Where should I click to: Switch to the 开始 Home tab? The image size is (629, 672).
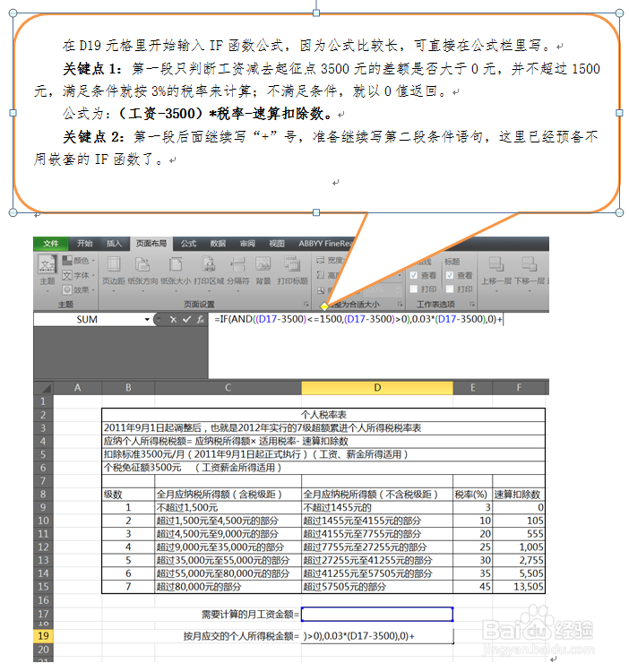click(84, 244)
